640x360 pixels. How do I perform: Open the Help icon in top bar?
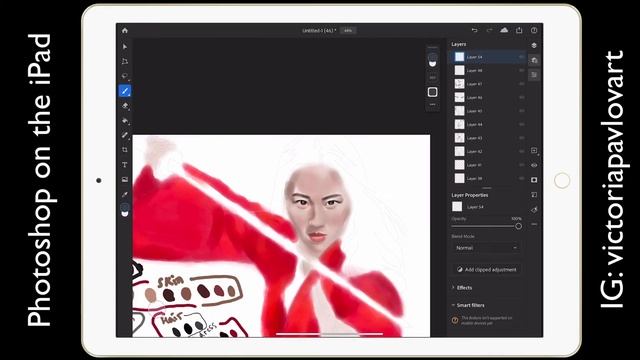pyautogui.click(x=534, y=30)
